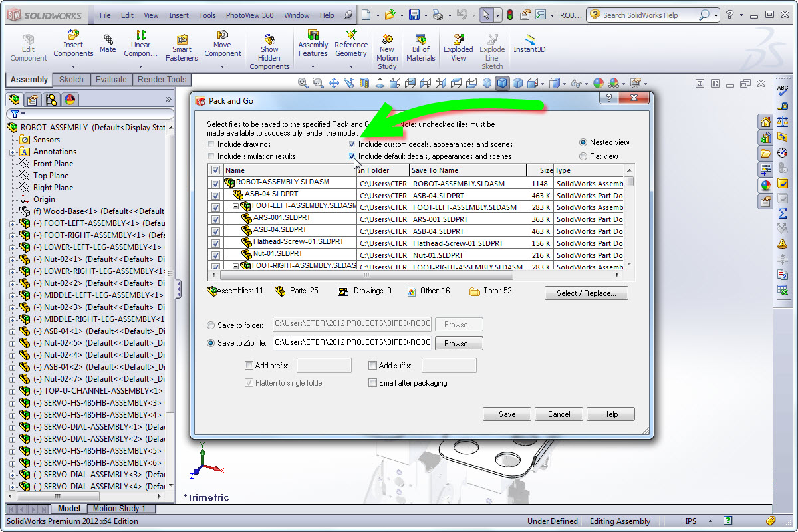The height and width of the screenshot is (532, 798).
Task: Uncheck the ROBOT-ASSEMBLY.SLDASM row checkbox
Action: (215, 184)
